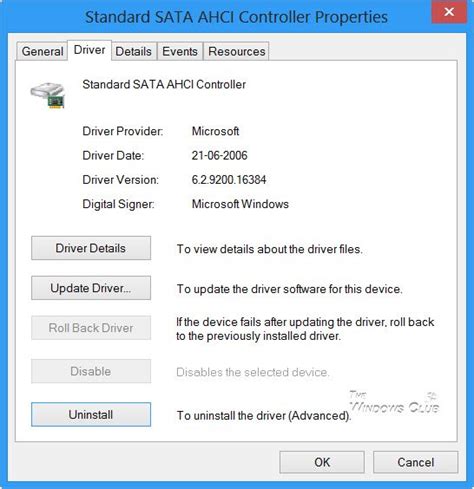Click the Driver Version value 6.2.9200.16384
Viewport: 474px width, 489px height.
pyautogui.click(x=229, y=180)
